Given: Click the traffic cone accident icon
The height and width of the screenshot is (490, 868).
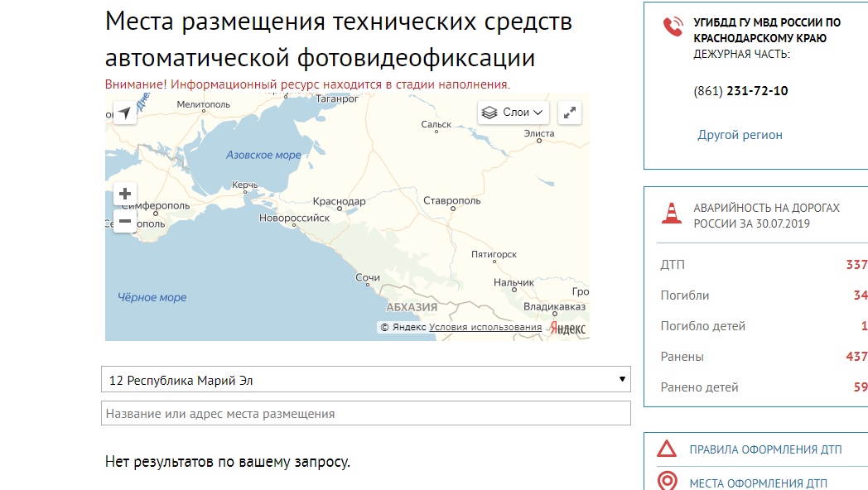Looking at the screenshot, I should [670, 213].
